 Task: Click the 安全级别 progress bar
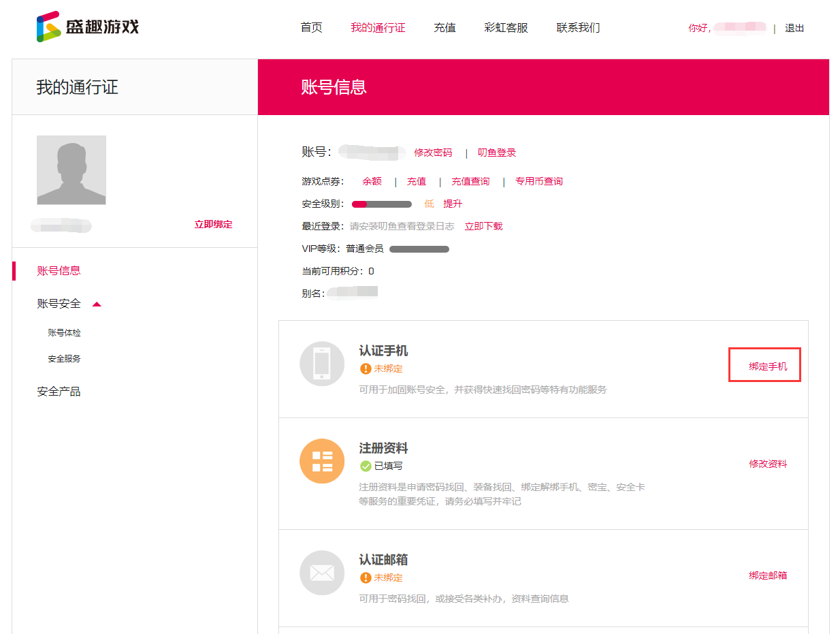point(381,204)
